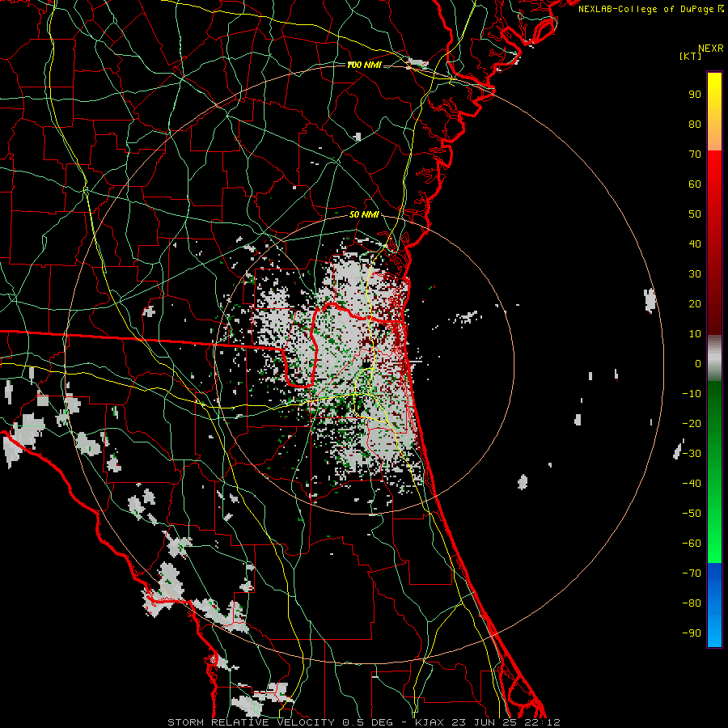Click the 90 value on the velocity scale
This screenshot has height=728, width=728.
coord(695,95)
